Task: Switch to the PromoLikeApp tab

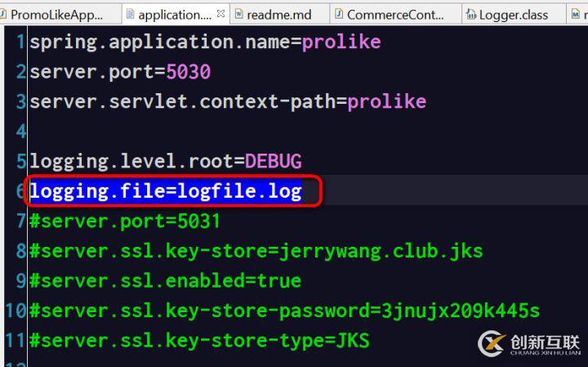Action: point(60,15)
